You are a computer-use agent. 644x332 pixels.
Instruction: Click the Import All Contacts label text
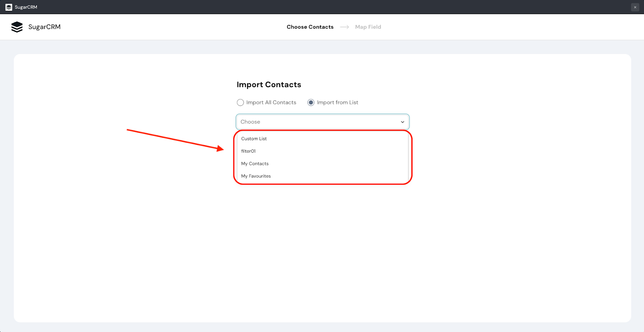[271, 102]
